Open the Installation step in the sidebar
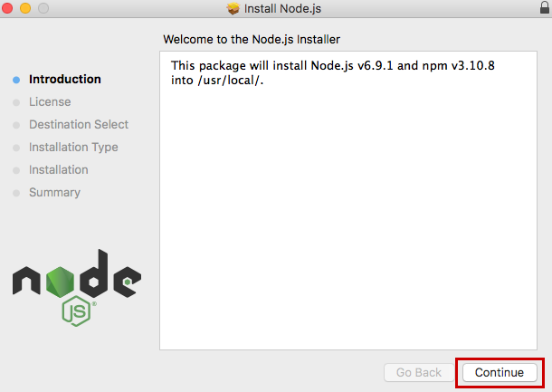The height and width of the screenshot is (392, 552). pyautogui.click(x=59, y=170)
